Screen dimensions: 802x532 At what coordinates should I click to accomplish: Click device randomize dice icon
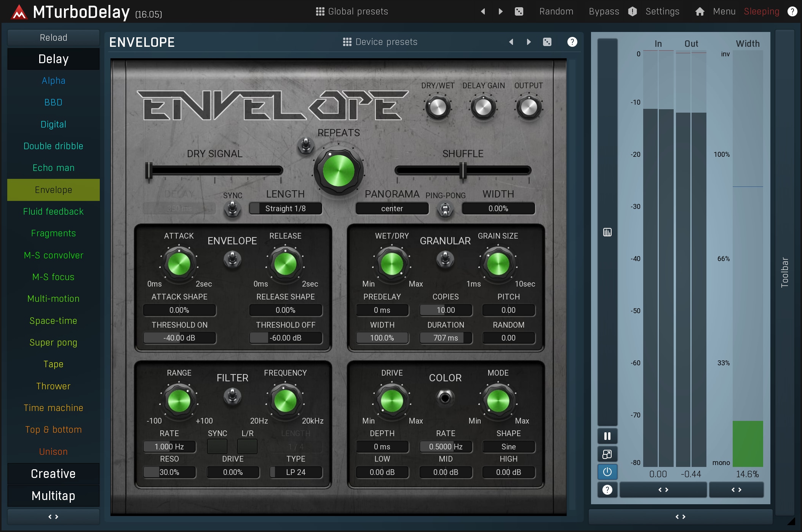[547, 42]
